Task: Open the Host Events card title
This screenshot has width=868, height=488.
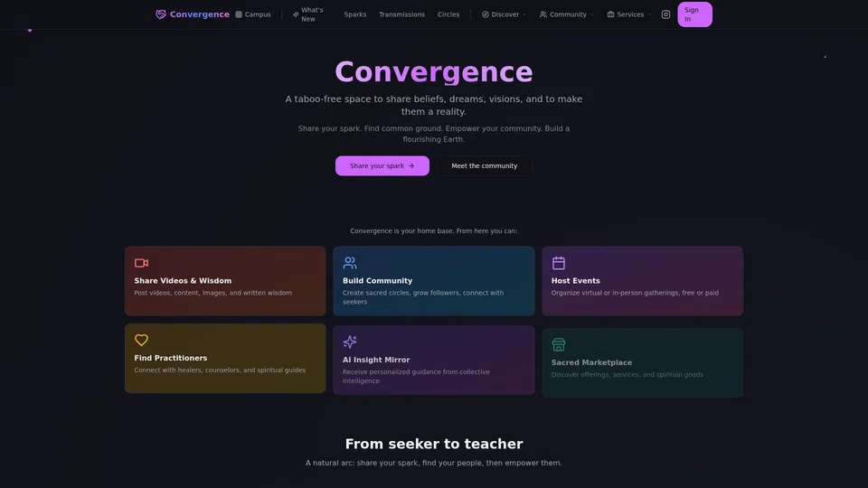Action: point(575,280)
